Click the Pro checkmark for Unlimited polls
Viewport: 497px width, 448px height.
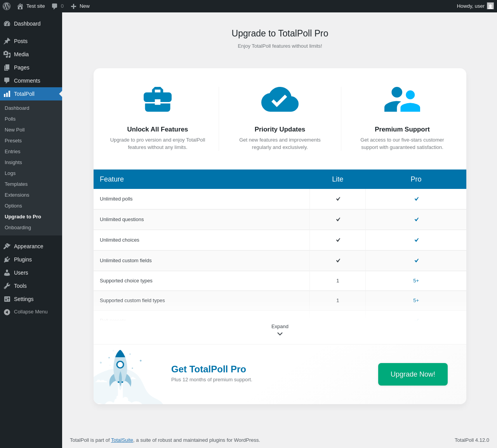[416, 199]
